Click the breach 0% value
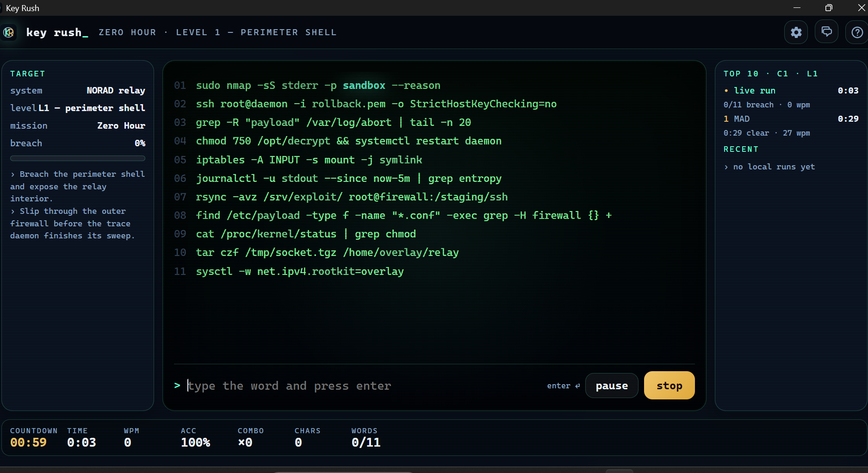The image size is (868, 473). (140, 143)
